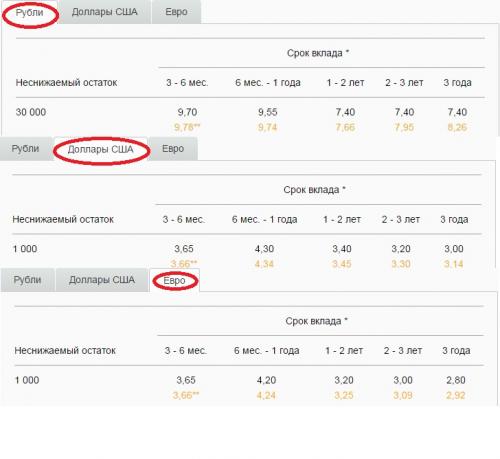The width and height of the screenshot is (500, 459).
Task: Open Доллары США tab in top panel
Action: point(104,12)
